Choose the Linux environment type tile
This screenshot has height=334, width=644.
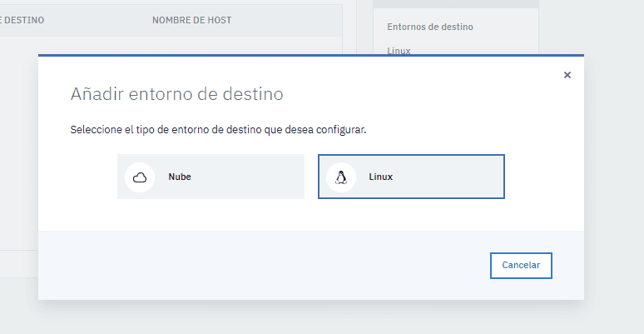[411, 177]
